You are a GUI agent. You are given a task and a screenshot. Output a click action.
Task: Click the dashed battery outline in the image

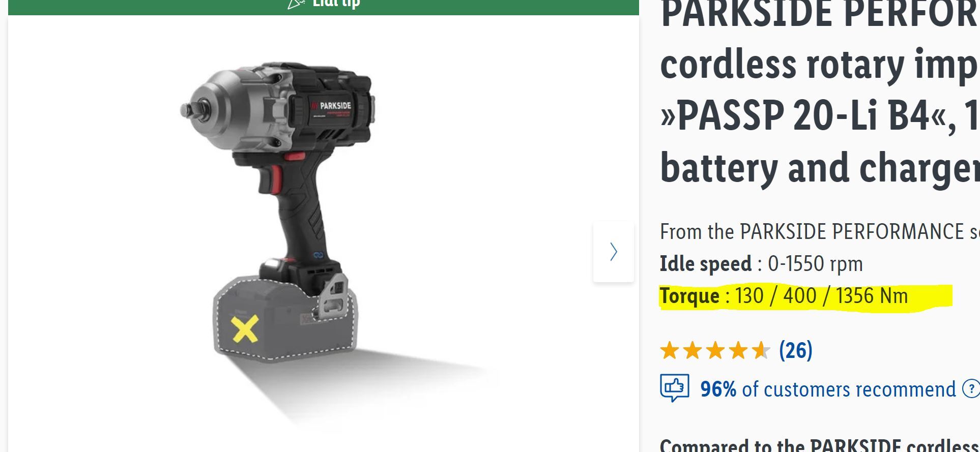tap(285, 319)
